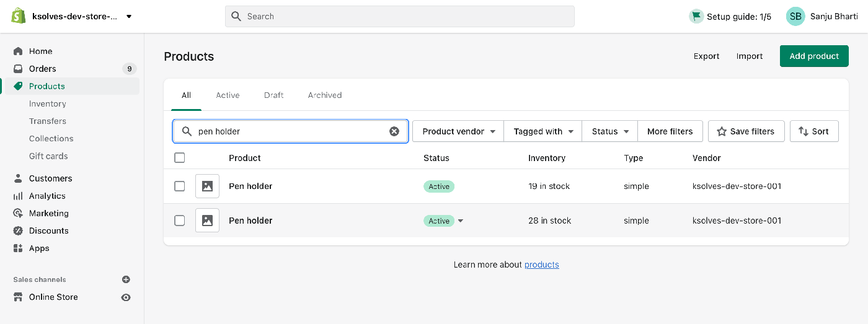The image size is (868, 324).
Task: Click the Product column header
Action: pyautogui.click(x=245, y=158)
